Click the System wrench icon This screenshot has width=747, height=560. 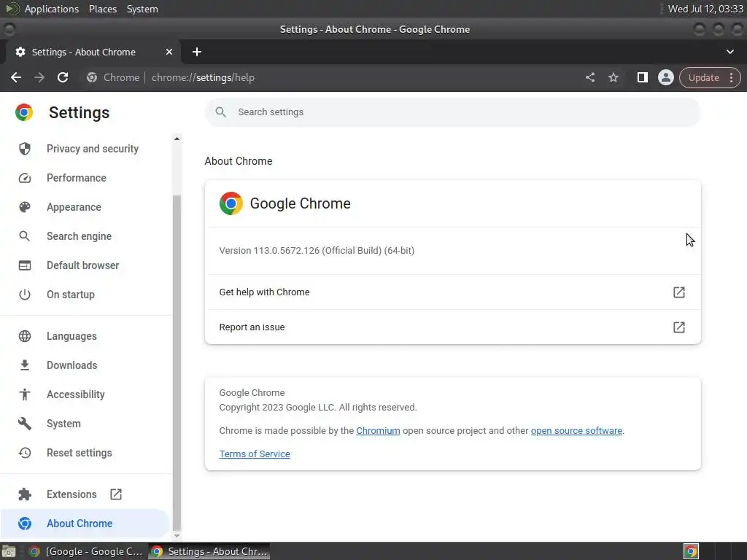point(24,424)
